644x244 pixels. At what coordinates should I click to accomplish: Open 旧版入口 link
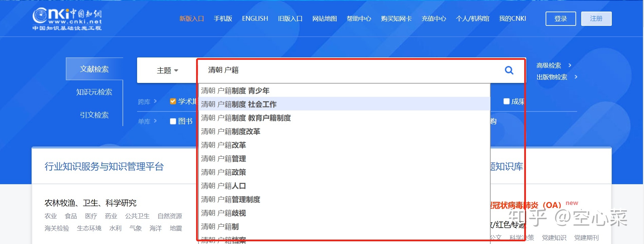[x=290, y=19]
